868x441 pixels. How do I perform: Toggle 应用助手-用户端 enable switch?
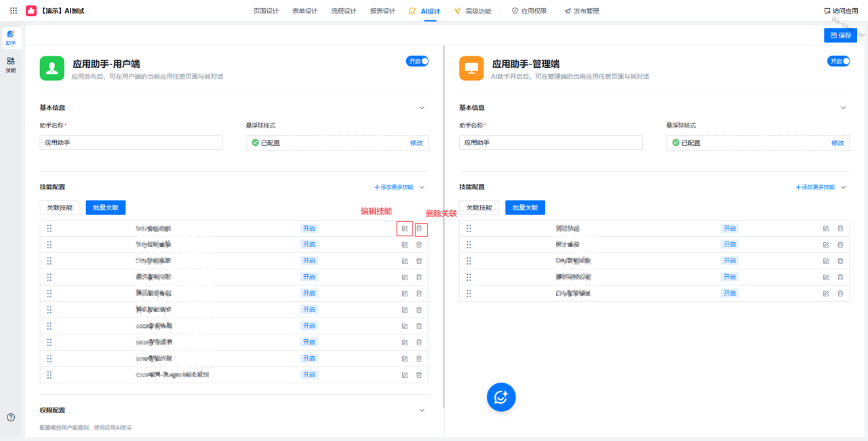click(418, 61)
